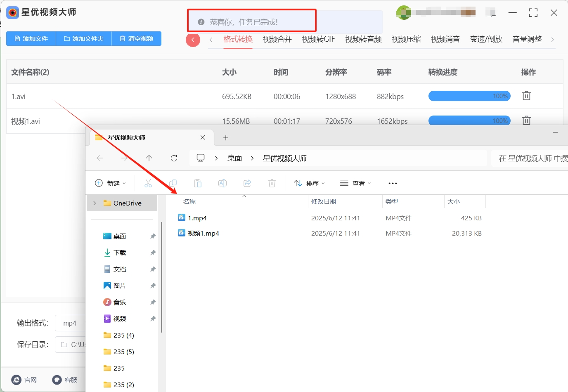Switch to the 视频合并 tab

click(x=277, y=39)
